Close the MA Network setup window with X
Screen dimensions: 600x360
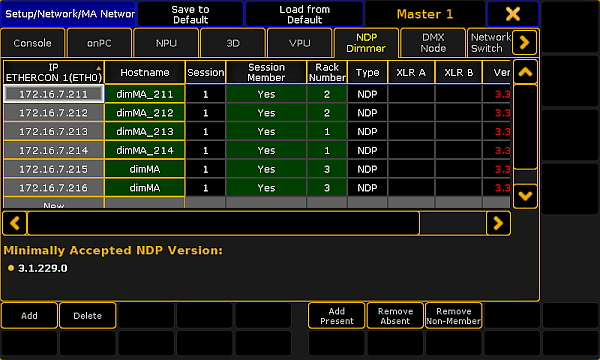(x=513, y=14)
